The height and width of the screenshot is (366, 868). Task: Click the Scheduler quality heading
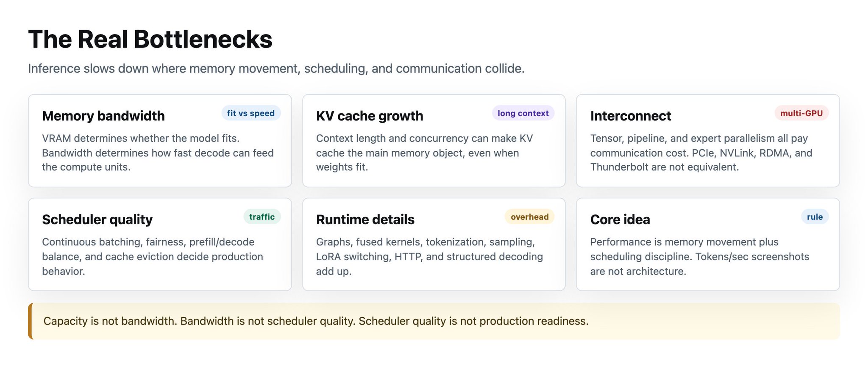click(97, 219)
